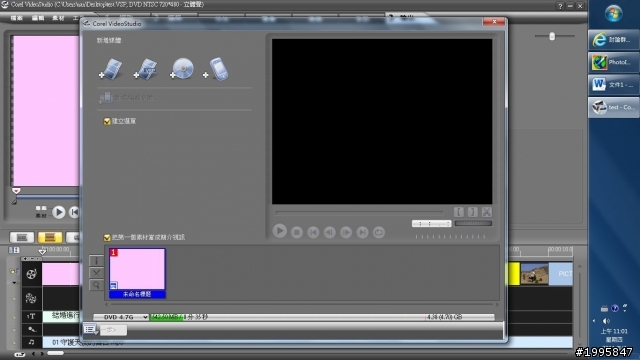Click the clip list horizontal scrollbar

click(302, 304)
